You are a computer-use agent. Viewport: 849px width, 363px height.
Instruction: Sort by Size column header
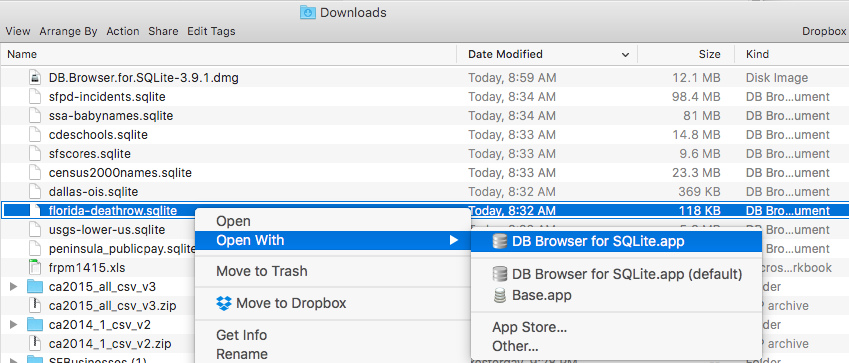click(x=686, y=54)
